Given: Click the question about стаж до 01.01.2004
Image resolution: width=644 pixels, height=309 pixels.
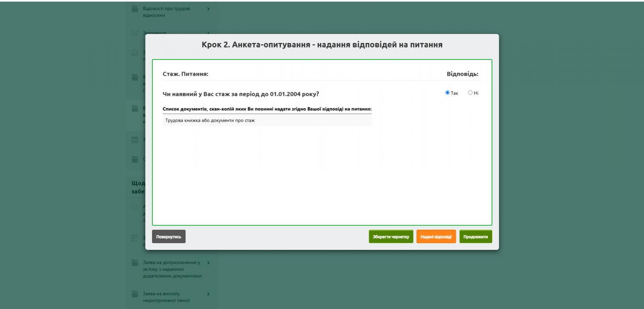Looking at the screenshot, I should coord(241,94).
